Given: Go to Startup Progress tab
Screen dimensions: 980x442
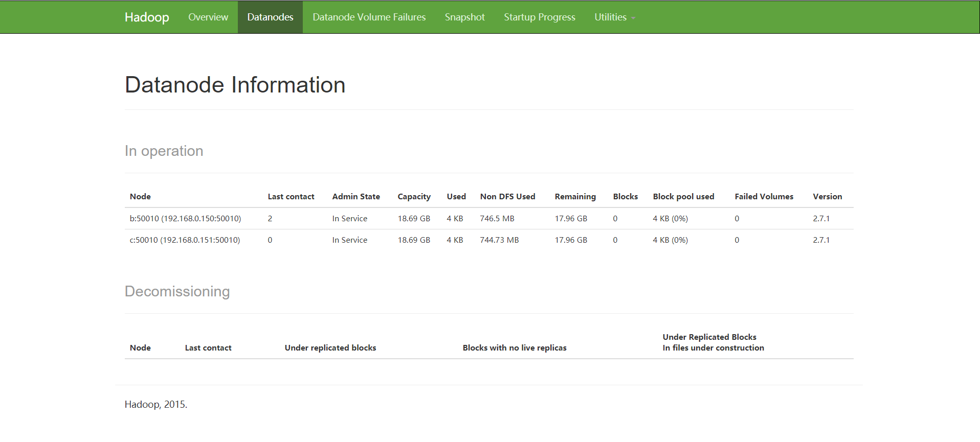Looking at the screenshot, I should coord(540,17).
